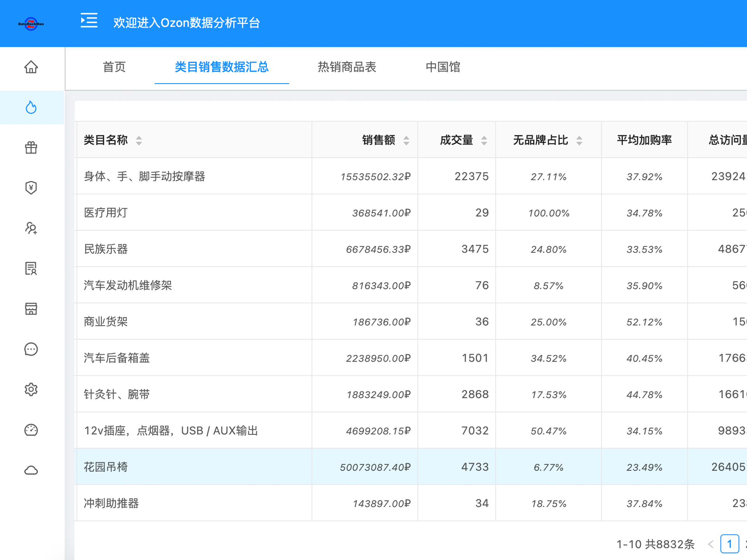
Task: Open the settings gear sidebar icon
Action: [31, 389]
